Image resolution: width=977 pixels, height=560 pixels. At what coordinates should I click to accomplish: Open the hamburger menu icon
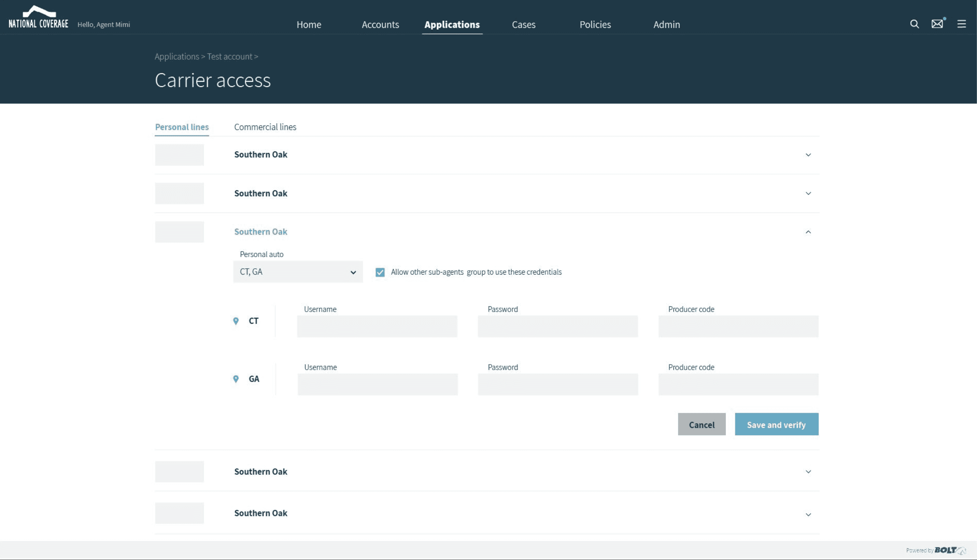coord(961,24)
